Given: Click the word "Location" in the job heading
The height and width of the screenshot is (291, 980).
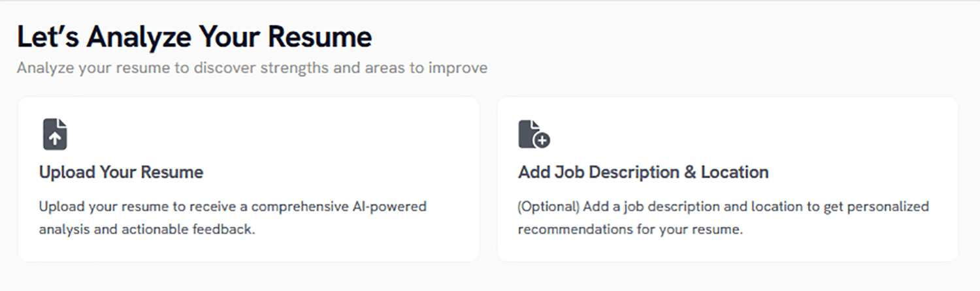Looking at the screenshot, I should (734, 172).
